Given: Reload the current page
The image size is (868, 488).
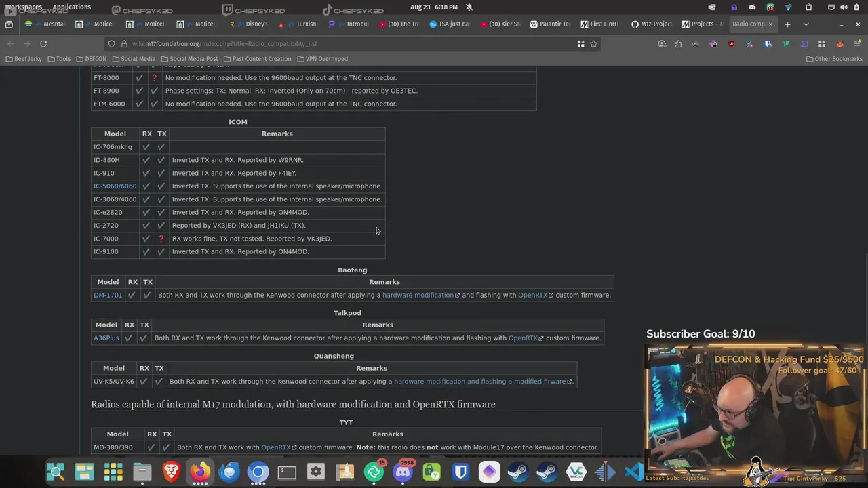Looking at the screenshot, I should (x=43, y=43).
